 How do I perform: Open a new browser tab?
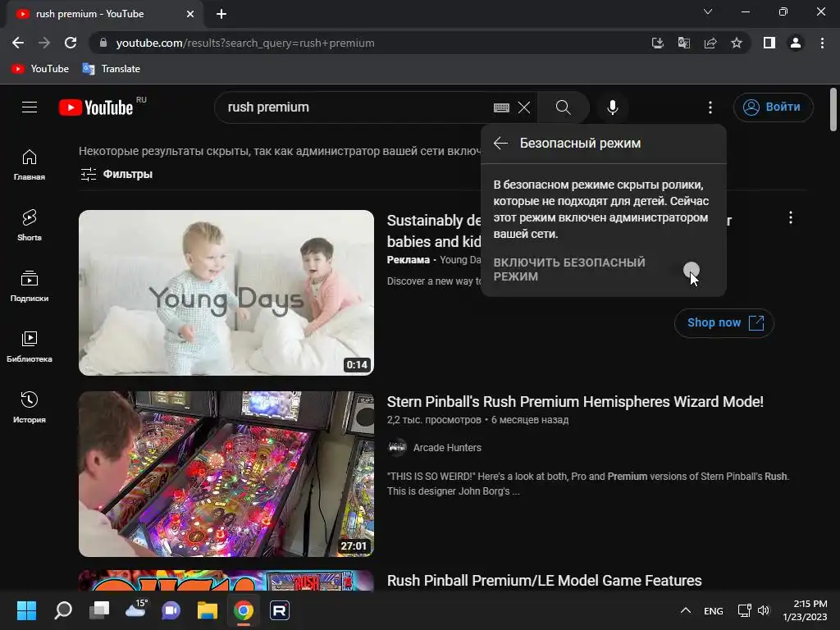point(221,14)
